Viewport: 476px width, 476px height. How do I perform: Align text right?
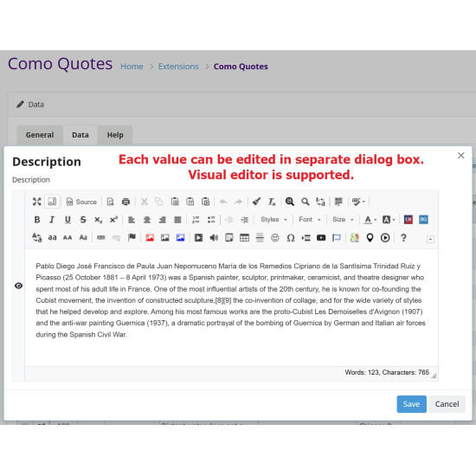pyautogui.click(x=163, y=220)
